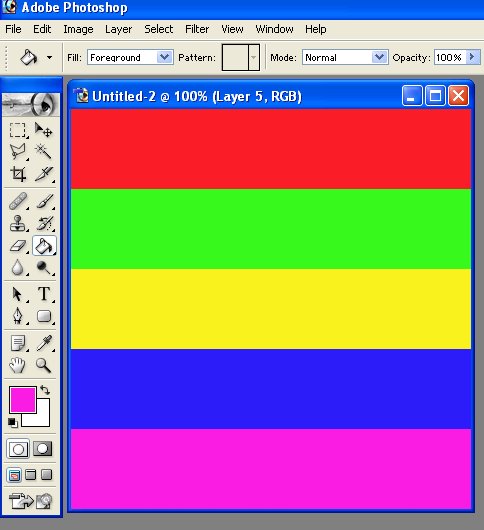Switch to Quick Mask mode

(x=43, y=449)
